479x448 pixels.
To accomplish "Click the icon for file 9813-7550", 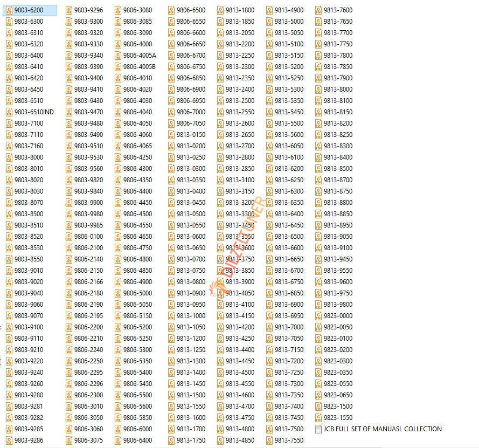I will coord(269,440).
